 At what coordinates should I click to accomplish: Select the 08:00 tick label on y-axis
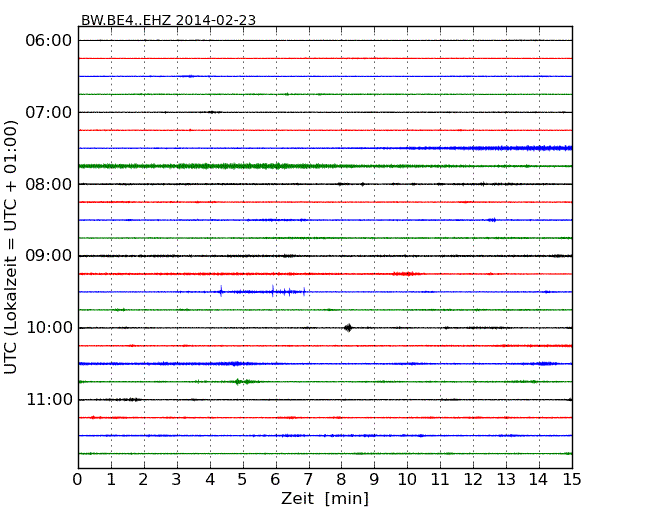(49, 184)
